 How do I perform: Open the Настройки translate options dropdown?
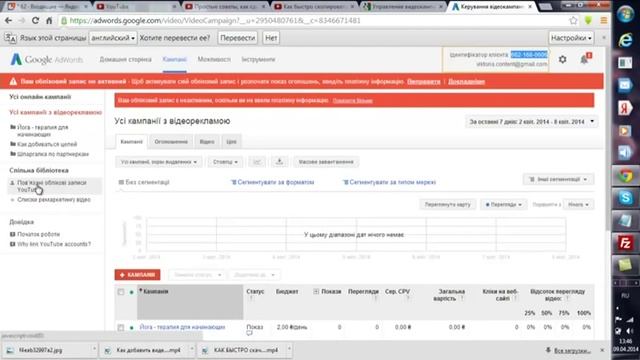point(571,38)
